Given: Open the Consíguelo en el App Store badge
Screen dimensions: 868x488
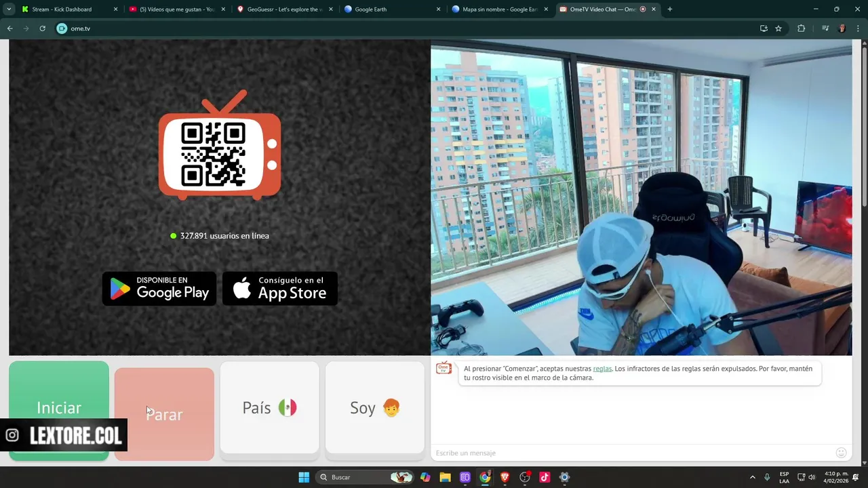Looking at the screenshot, I should point(280,289).
